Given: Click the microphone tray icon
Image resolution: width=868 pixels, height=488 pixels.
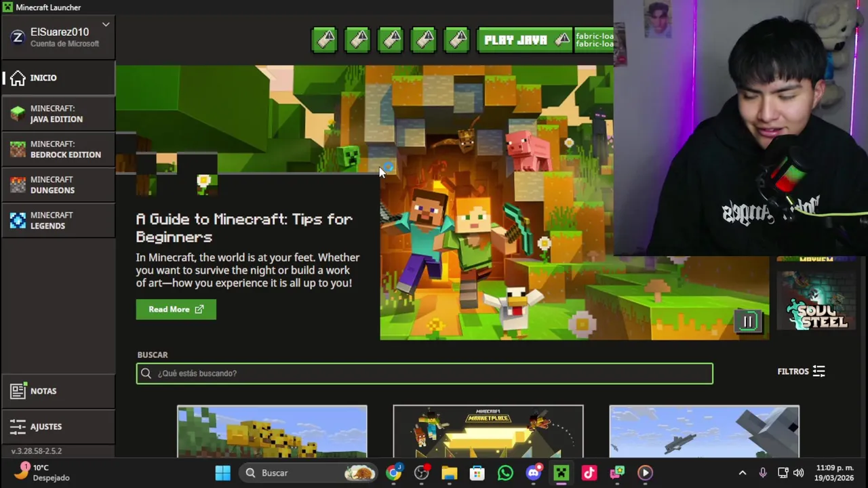Looking at the screenshot, I should point(763,473).
